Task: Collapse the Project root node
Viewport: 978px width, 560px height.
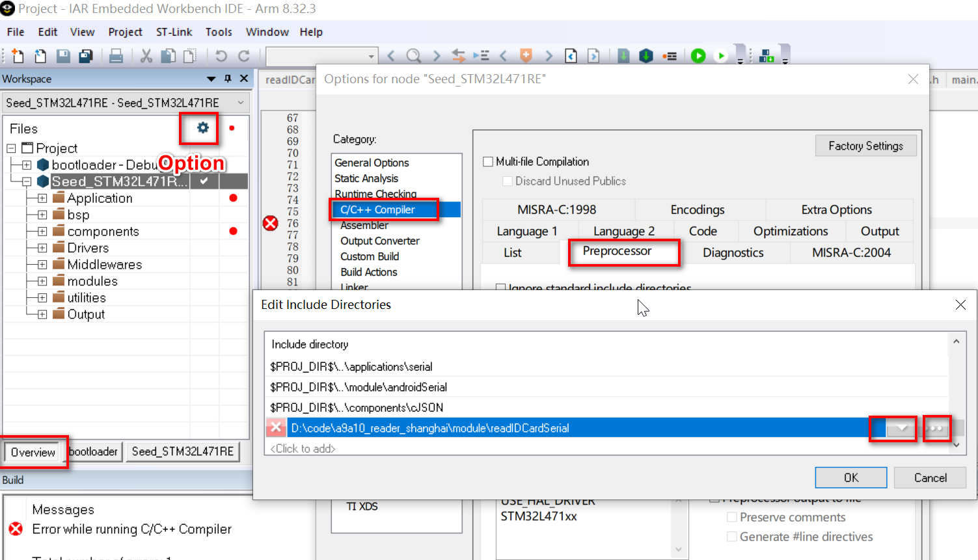Action: pyautogui.click(x=11, y=148)
